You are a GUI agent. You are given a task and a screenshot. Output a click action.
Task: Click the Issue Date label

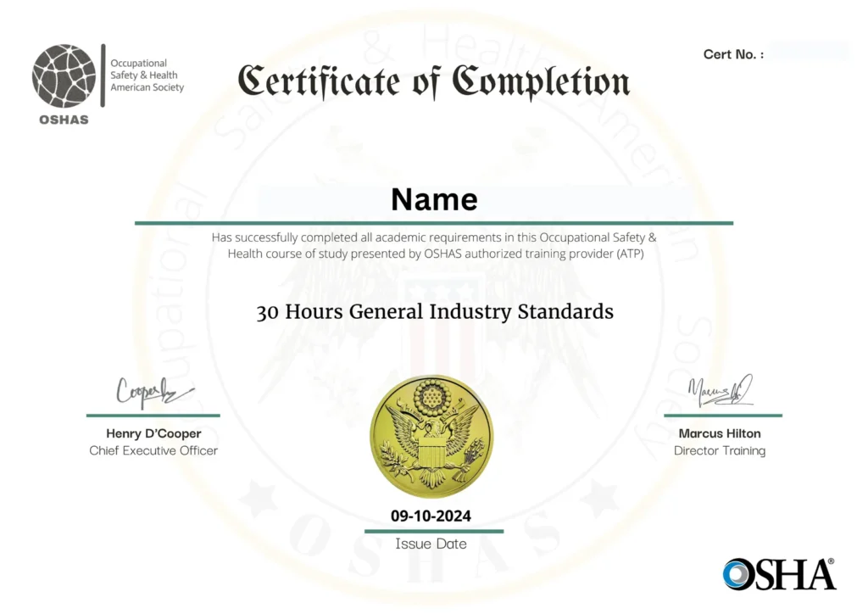(431, 544)
